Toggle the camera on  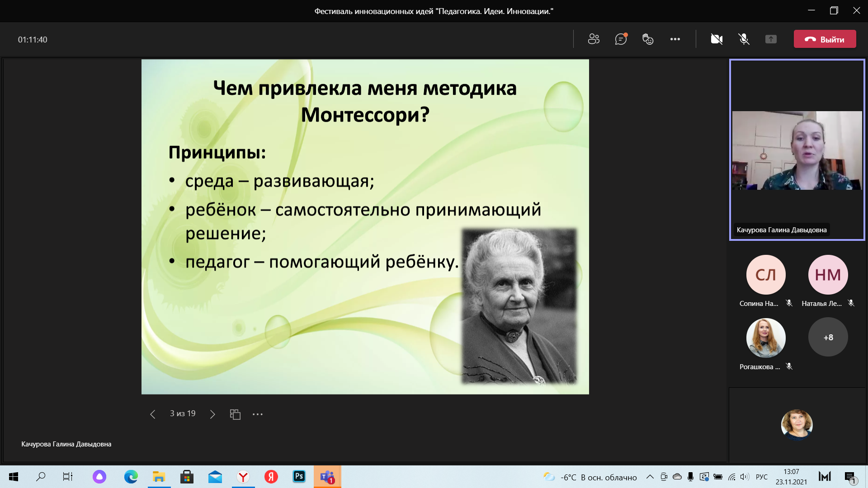point(717,39)
